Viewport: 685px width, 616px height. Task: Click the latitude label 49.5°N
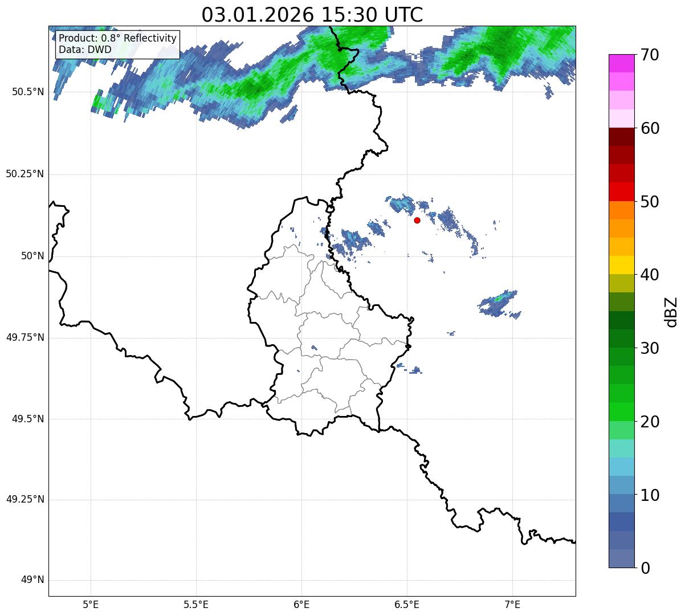(x=27, y=419)
